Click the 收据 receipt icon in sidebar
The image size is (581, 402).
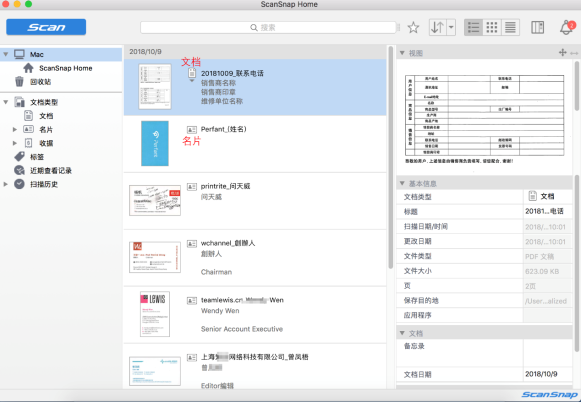pos(29,143)
